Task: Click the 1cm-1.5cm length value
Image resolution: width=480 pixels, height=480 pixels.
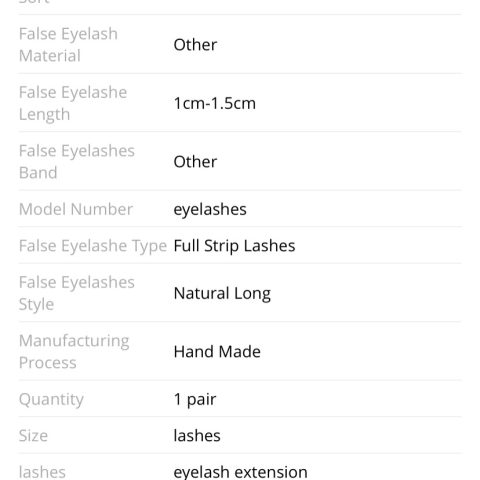Action: [x=215, y=103]
